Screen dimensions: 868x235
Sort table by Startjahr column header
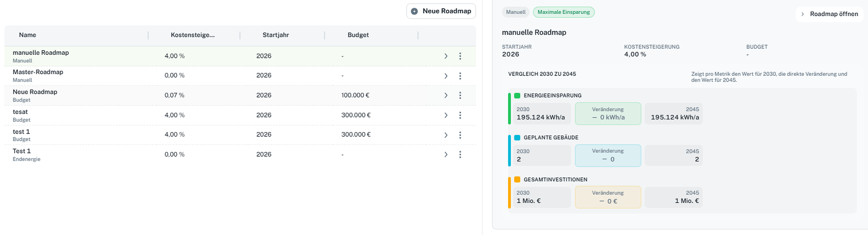point(276,35)
